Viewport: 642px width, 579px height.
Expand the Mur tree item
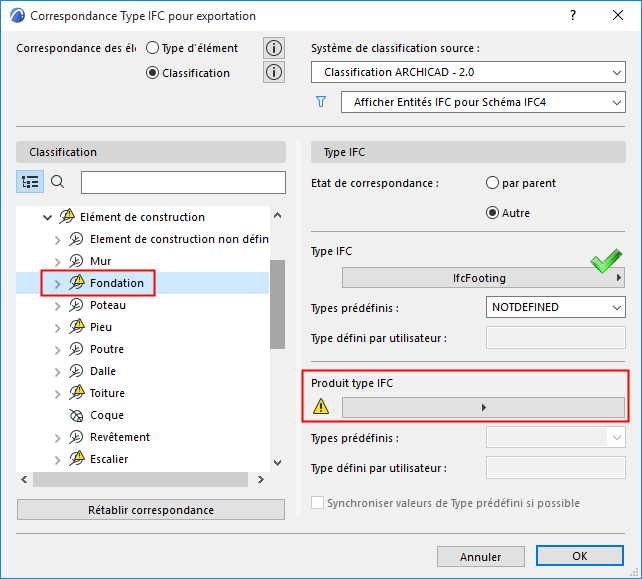[57, 261]
